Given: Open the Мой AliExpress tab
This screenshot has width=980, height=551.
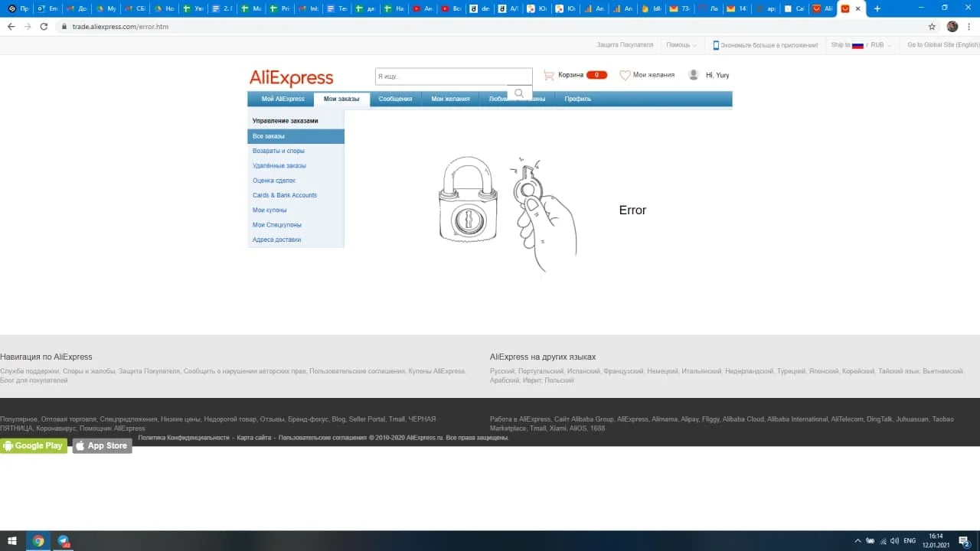Looking at the screenshot, I should click(x=283, y=99).
